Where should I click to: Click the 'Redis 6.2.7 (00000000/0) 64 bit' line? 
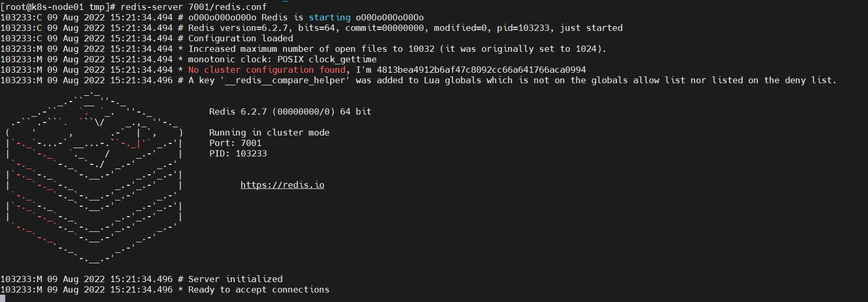tap(290, 111)
